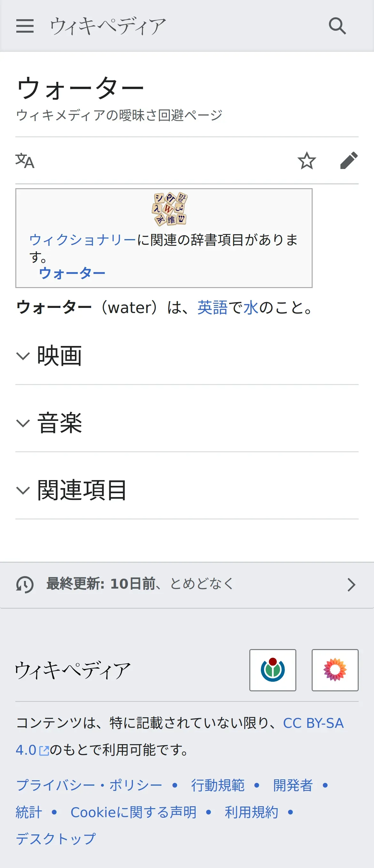Open the 水 article link
Screen dimensions: 374x868
coord(251,308)
